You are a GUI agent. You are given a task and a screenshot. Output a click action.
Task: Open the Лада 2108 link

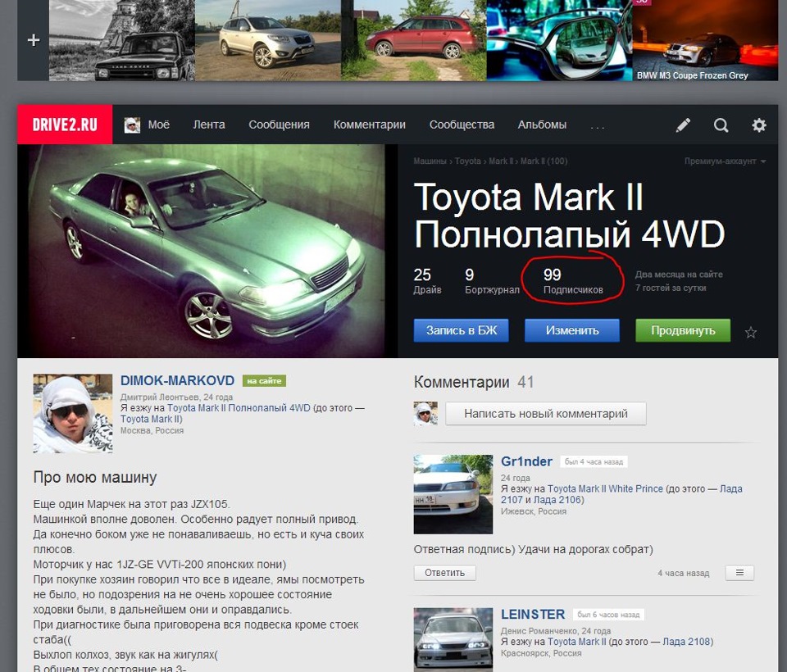[686, 642]
